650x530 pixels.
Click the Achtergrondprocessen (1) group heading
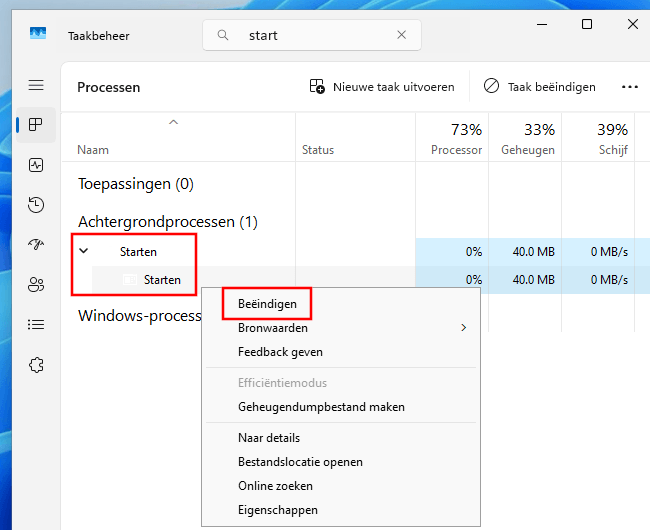[167, 222]
